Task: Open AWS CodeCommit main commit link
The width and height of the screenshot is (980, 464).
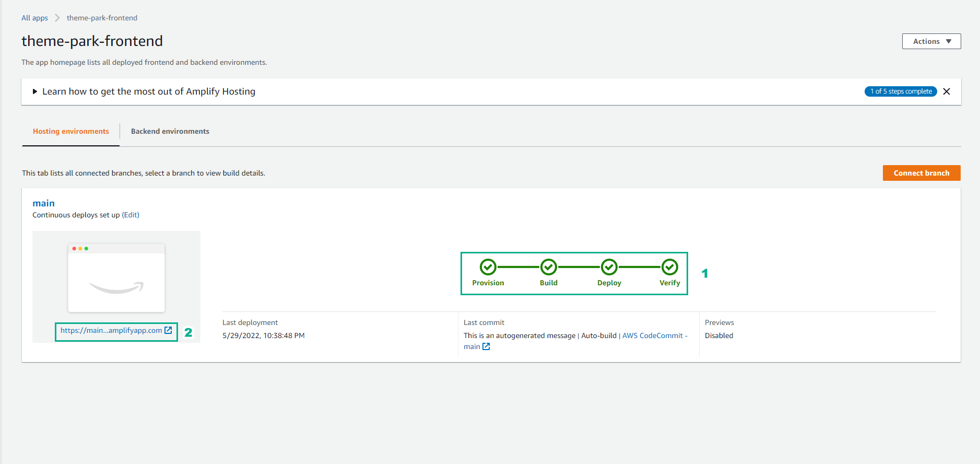Action: click(575, 341)
